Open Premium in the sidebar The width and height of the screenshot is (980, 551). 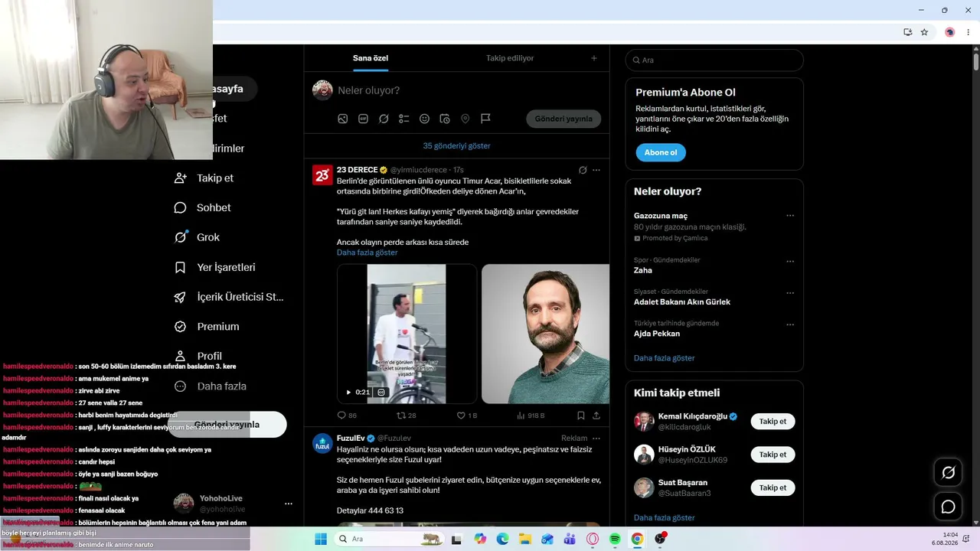207,326
